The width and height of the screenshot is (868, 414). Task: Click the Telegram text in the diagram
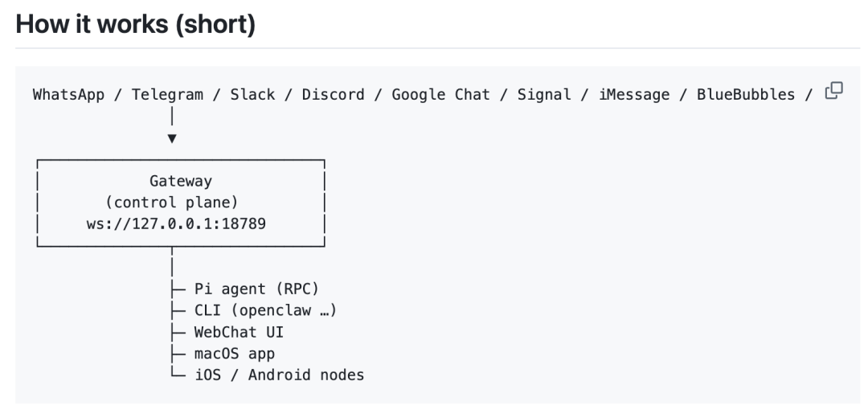(x=167, y=95)
